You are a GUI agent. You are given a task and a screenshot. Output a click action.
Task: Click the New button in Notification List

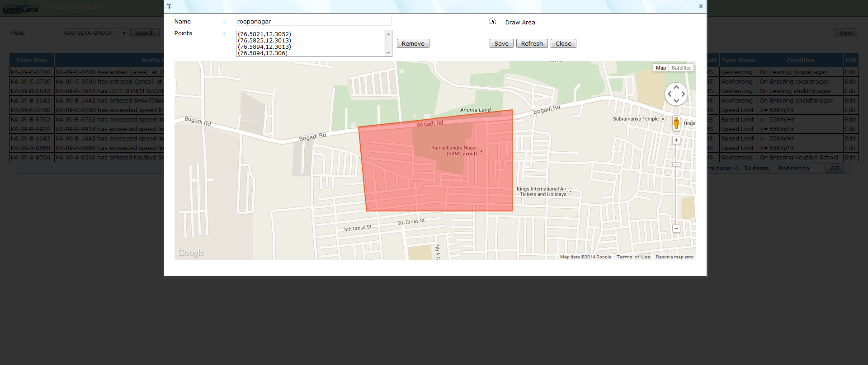click(845, 33)
